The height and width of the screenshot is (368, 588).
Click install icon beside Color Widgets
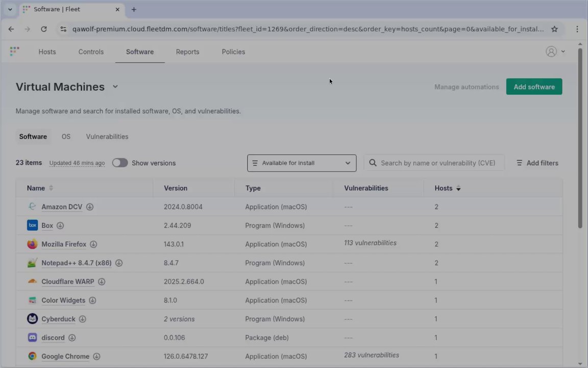click(92, 301)
